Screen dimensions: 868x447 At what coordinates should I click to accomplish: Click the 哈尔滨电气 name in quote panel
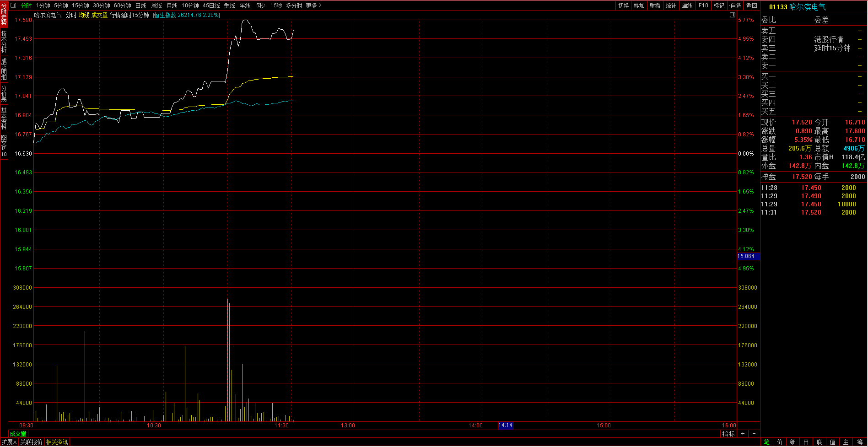(808, 7)
